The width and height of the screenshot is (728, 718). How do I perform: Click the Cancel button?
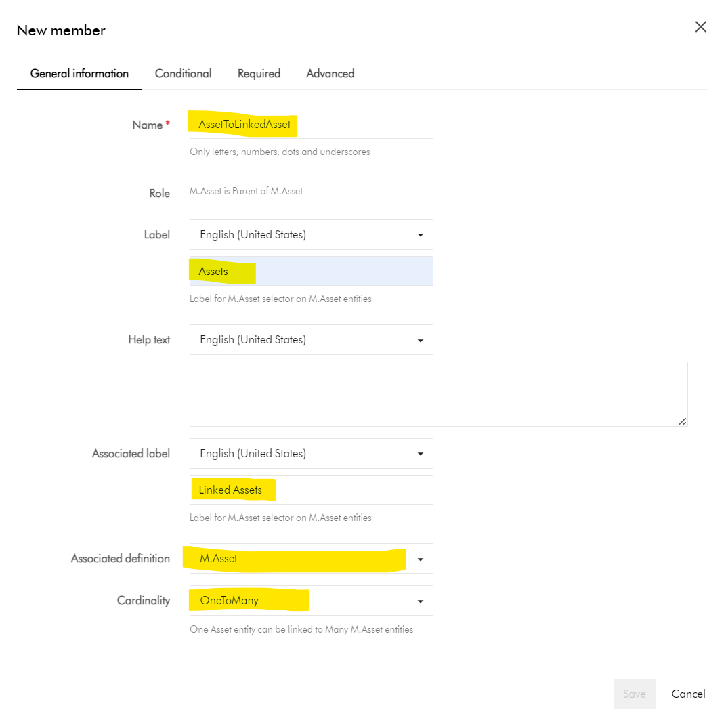pos(688,694)
